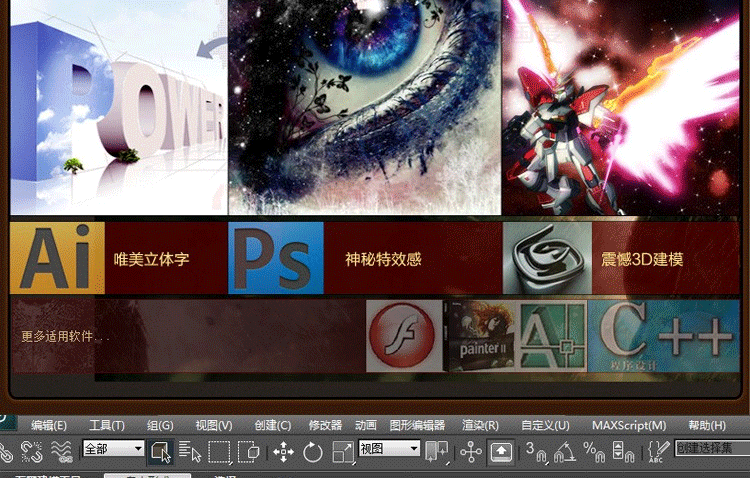Click the 更多适用软件... link

[65, 336]
